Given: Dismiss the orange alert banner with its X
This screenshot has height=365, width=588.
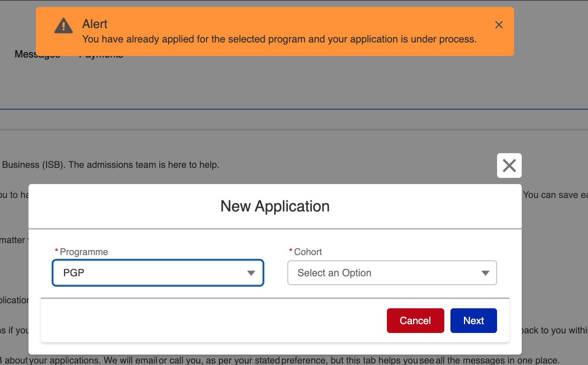Looking at the screenshot, I should [499, 25].
